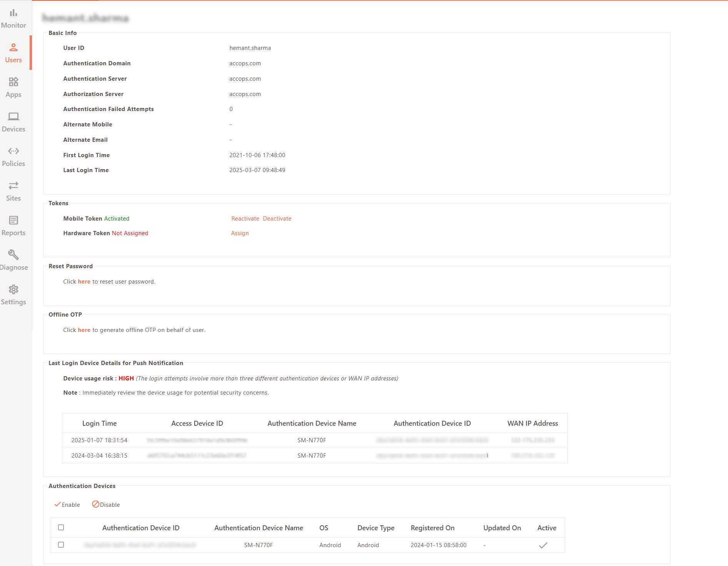Open the Sites swap icon
728x566 pixels.
tap(13, 186)
